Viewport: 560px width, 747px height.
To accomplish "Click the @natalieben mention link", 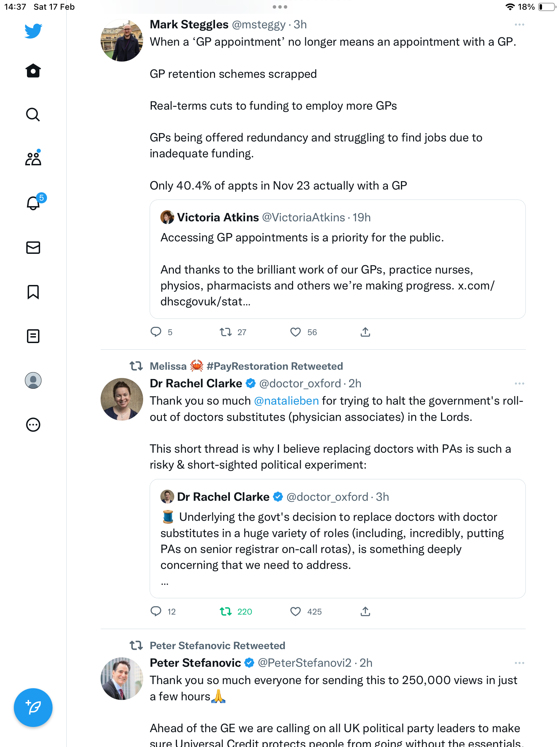I will [x=286, y=401].
